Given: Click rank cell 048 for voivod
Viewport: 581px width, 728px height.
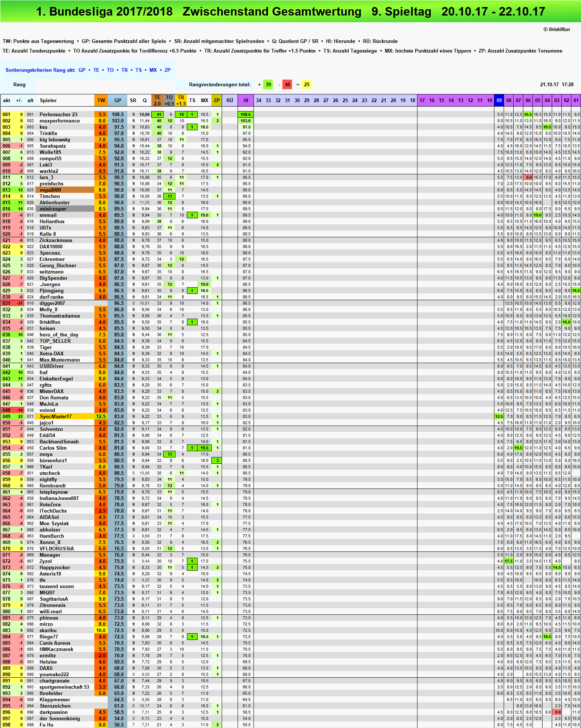Looking at the screenshot, I should pos(7,410).
